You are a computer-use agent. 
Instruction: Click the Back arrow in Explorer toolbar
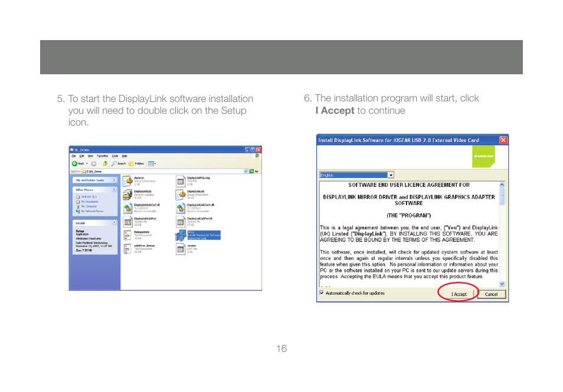tap(74, 163)
